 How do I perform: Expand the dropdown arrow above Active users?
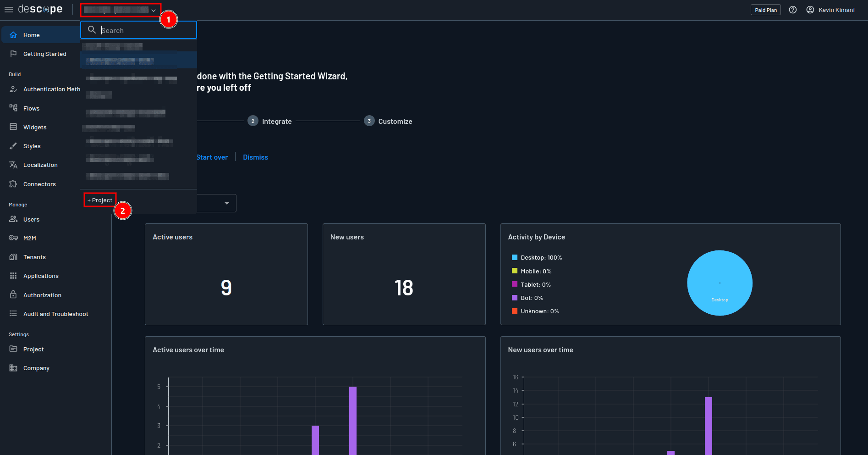click(226, 203)
